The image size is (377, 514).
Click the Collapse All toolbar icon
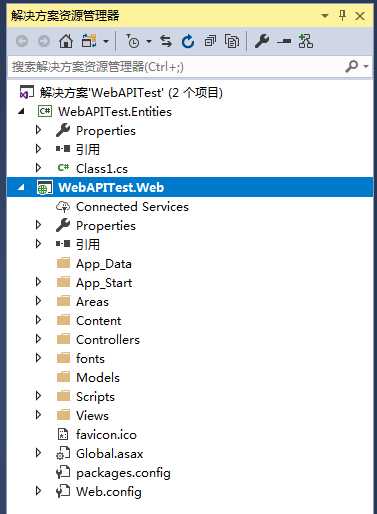(x=210, y=41)
